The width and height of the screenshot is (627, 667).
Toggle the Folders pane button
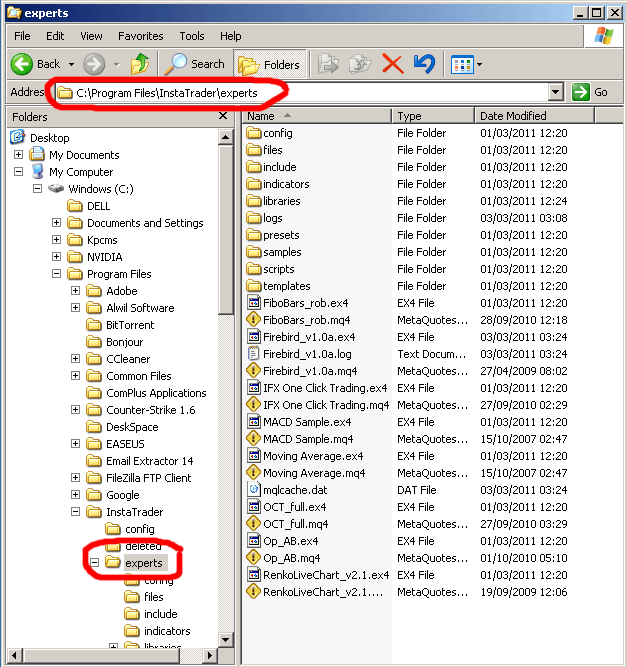pyautogui.click(x=270, y=64)
